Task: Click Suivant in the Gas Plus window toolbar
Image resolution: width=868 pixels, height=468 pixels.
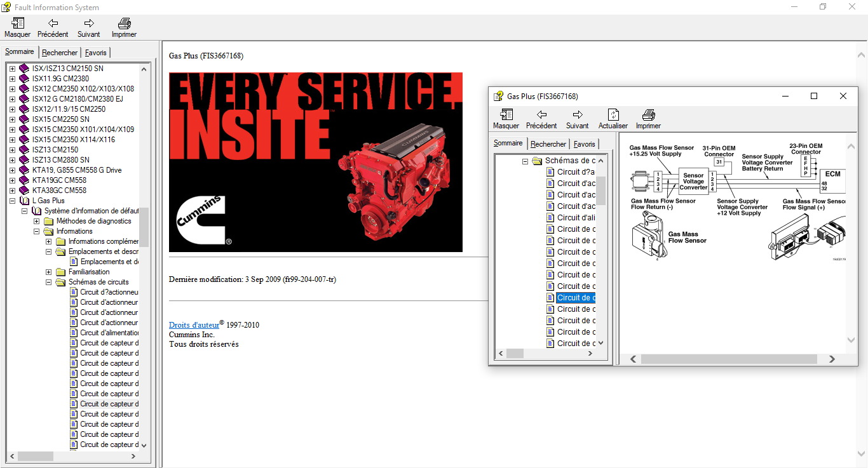Action: (x=578, y=119)
